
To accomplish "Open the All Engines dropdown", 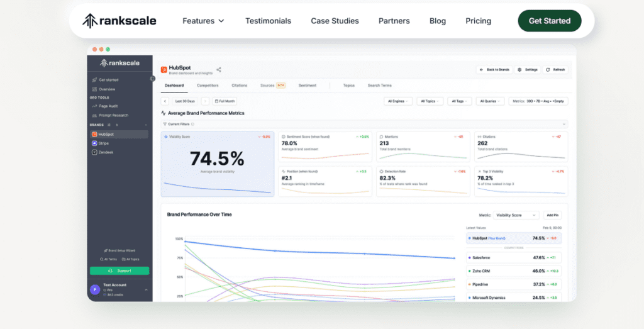I will [398, 101].
